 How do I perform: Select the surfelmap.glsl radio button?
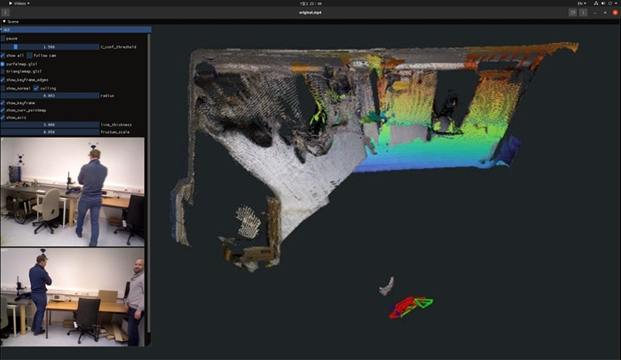point(3,64)
